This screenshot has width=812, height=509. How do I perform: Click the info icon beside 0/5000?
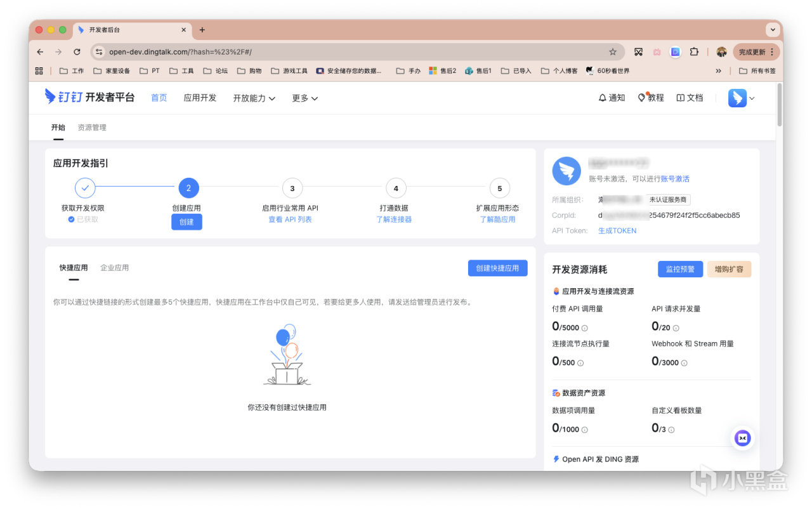click(x=584, y=328)
